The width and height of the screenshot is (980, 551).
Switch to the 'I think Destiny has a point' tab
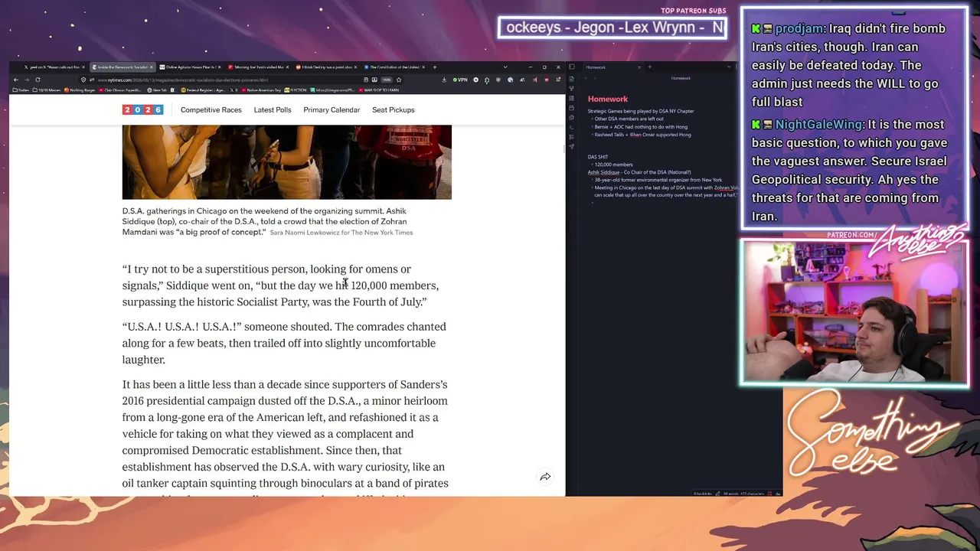click(x=326, y=67)
